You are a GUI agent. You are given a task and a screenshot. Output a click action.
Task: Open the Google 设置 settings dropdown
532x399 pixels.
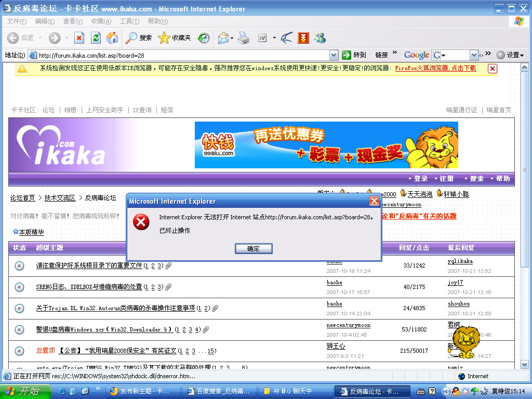pos(510,55)
